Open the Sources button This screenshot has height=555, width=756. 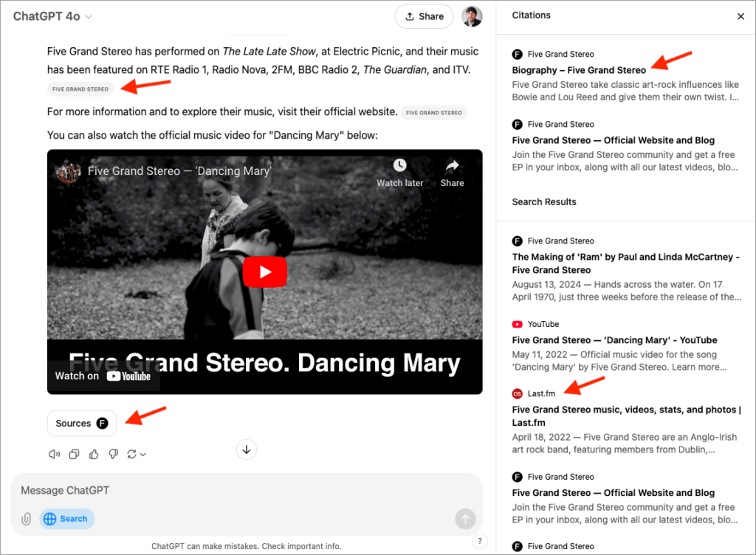(x=82, y=423)
